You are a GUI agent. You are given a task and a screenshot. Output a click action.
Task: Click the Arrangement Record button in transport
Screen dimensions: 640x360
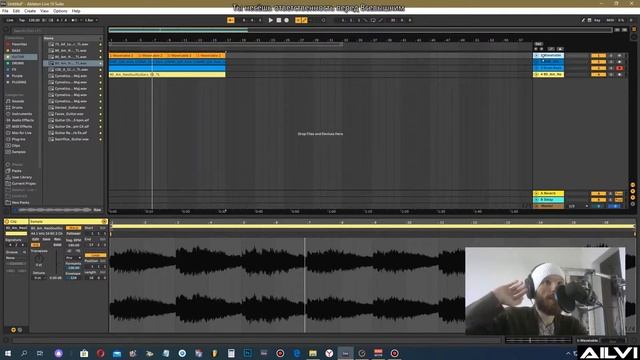click(x=287, y=20)
